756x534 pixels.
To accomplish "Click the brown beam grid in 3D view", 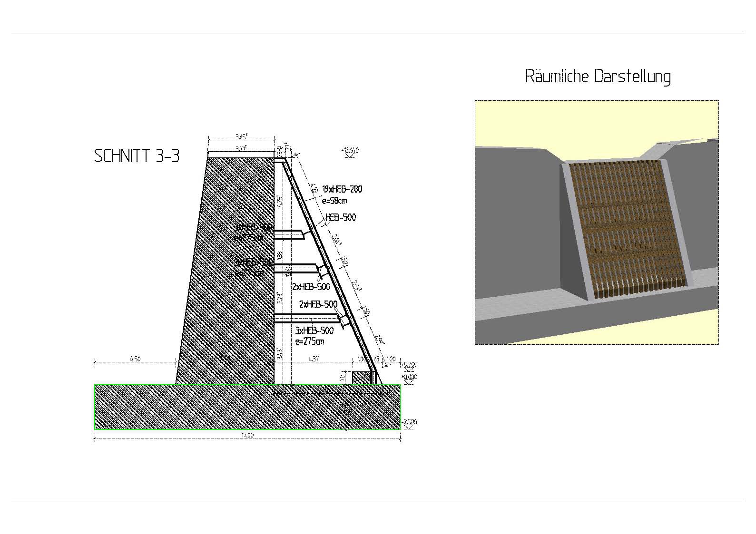I will pos(628,223).
